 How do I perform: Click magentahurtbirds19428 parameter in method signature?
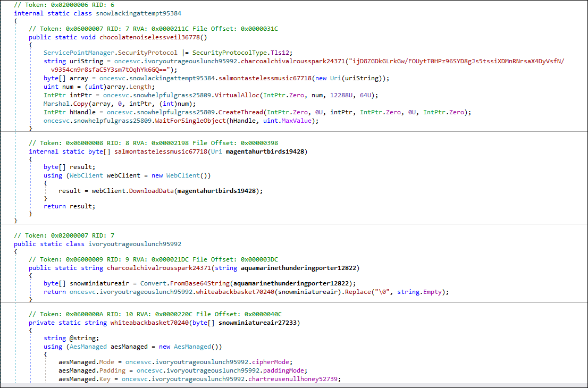click(x=265, y=151)
